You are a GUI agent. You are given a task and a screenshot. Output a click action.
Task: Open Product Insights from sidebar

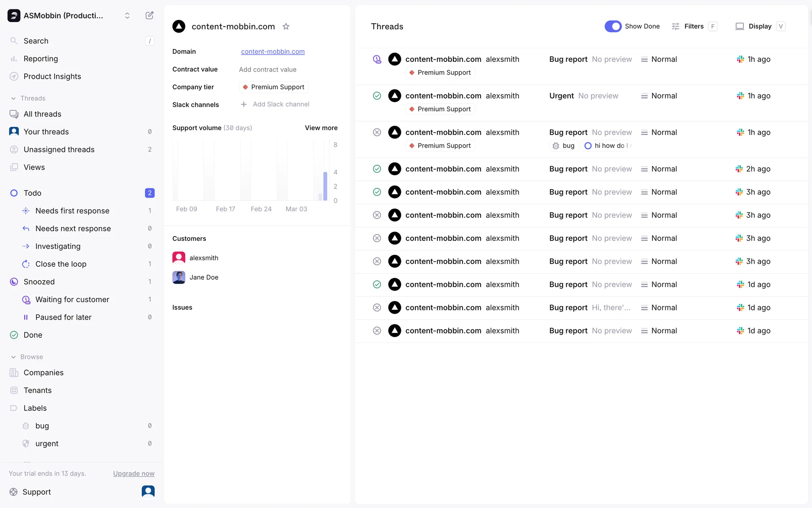click(52, 76)
